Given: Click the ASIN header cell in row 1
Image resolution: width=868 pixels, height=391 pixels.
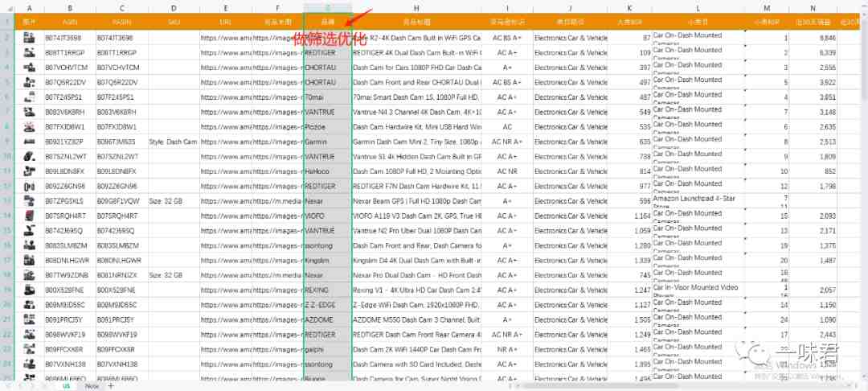Looking at the screenshot, I should point(70,23).
